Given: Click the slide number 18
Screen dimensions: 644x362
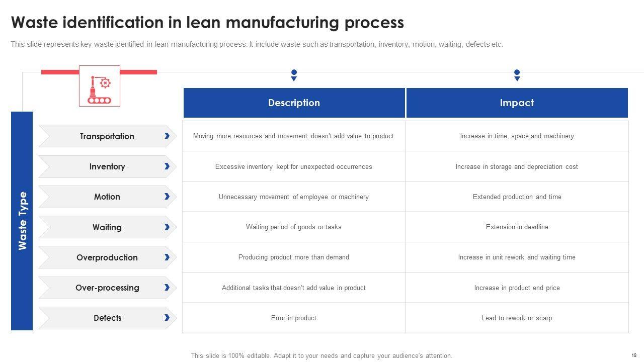Looking at the screenshot, I should pos(633,355).
